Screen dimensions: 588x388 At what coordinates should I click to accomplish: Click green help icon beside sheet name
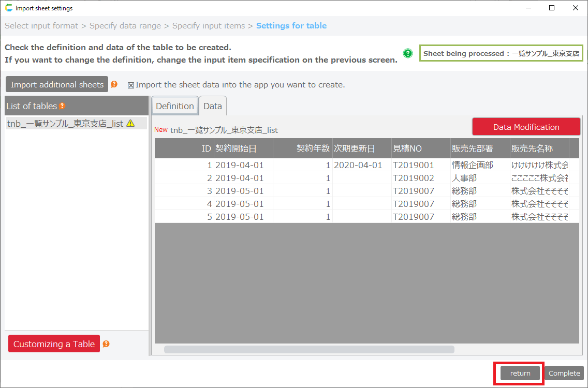408,53
